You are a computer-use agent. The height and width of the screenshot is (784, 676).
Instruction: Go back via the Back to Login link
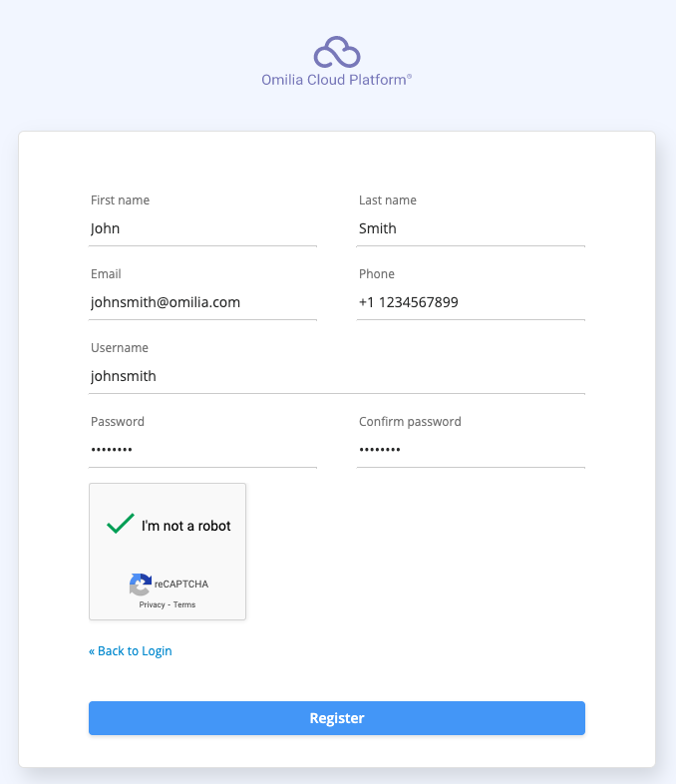(x=131, y=651)
